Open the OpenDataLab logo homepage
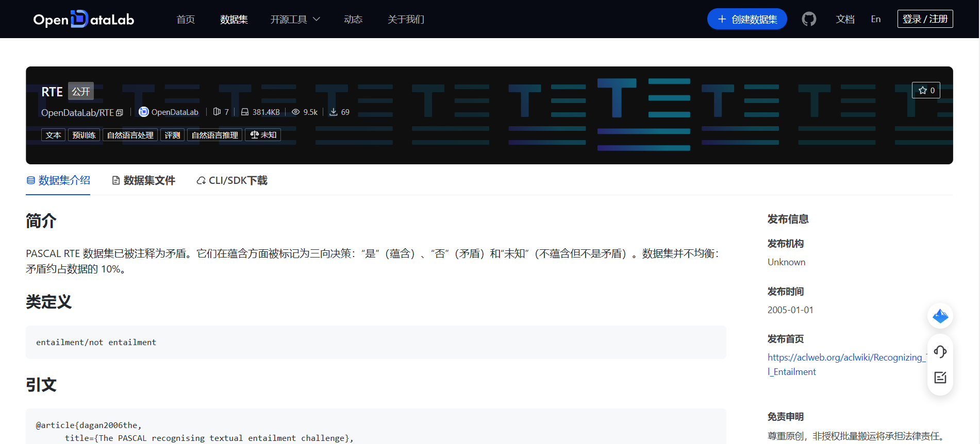This screenshot has width=980, height=444. tap(84, 19)
